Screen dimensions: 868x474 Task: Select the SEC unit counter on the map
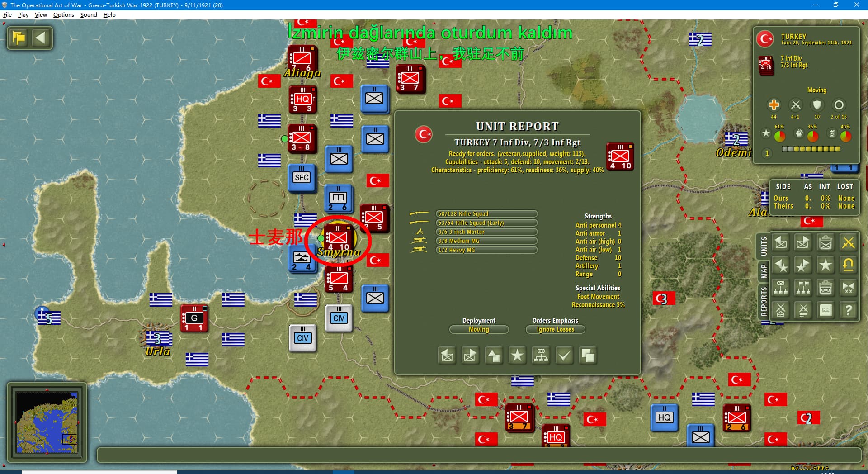tap(302, 177)
